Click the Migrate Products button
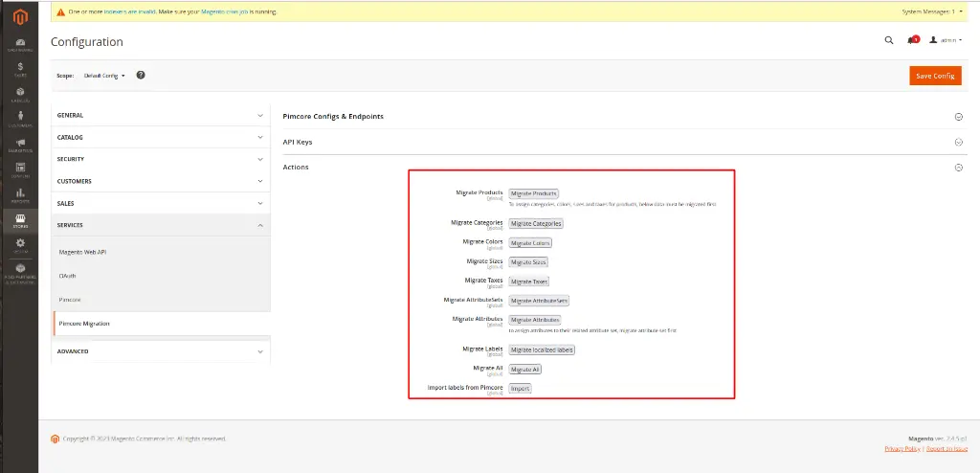The image size is (980, 473). pyautogui.click(x=533, y=193)
